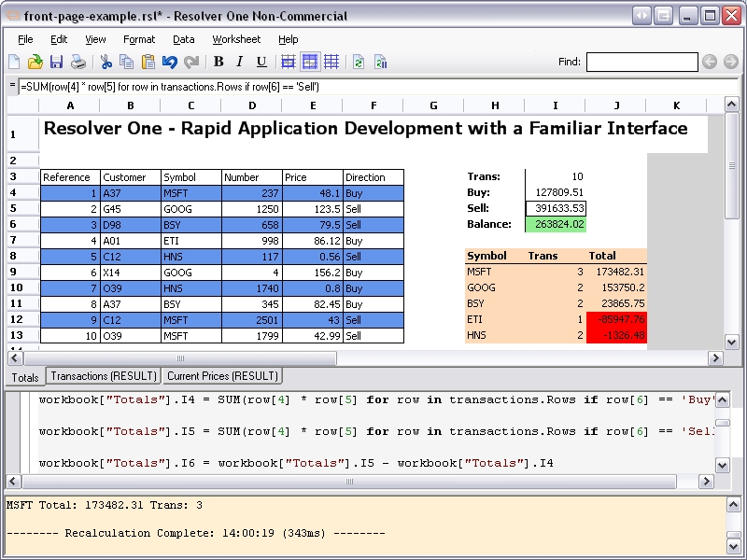Select column A header

click(x=70, y=105)
